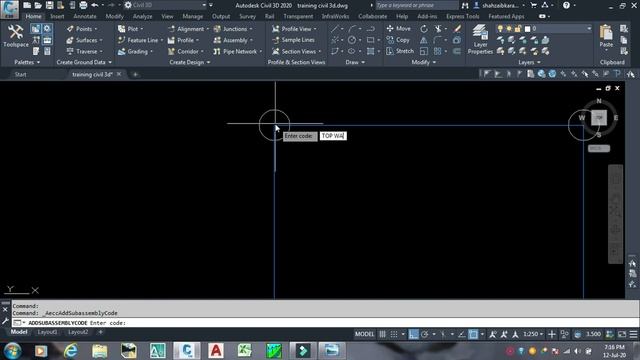The height and width of the screenshot is (360, 640).
Task: Open the layer name dropdown list
Action: pos(589,29)
